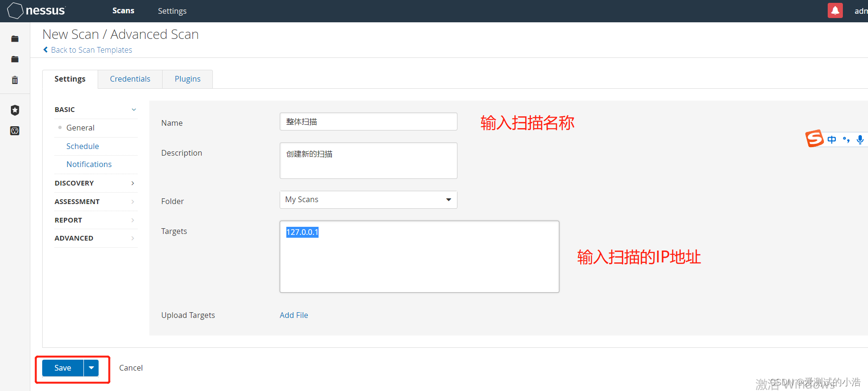Select Notifications under BASIC

[89, 164]
